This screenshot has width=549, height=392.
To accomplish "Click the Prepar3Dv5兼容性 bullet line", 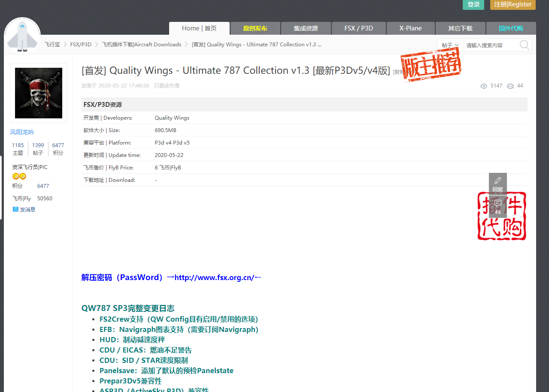I will (130, 381).
